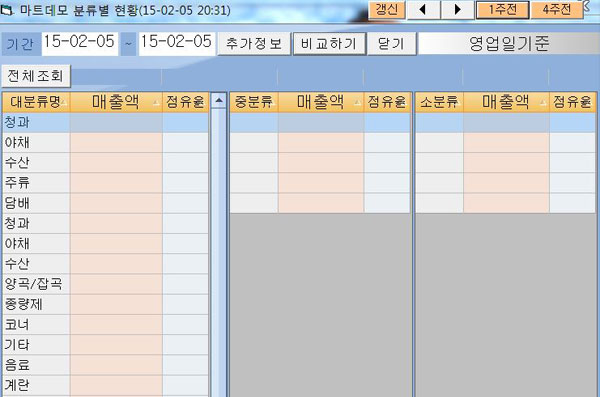600x397 pixels.
Task: Sort 중분류 table by 매출액 header
Action: tap(321, 102)
